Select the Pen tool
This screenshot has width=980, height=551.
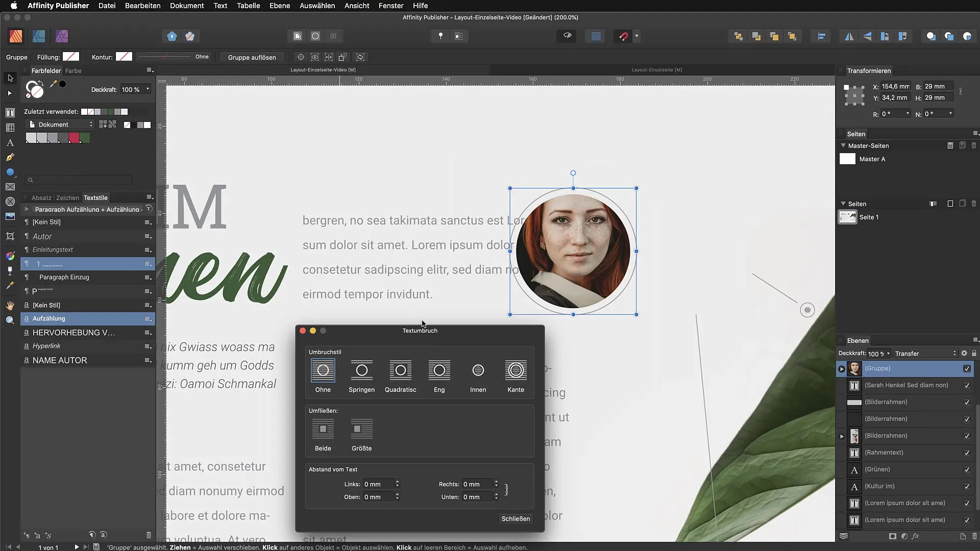[x=10, y=158]
